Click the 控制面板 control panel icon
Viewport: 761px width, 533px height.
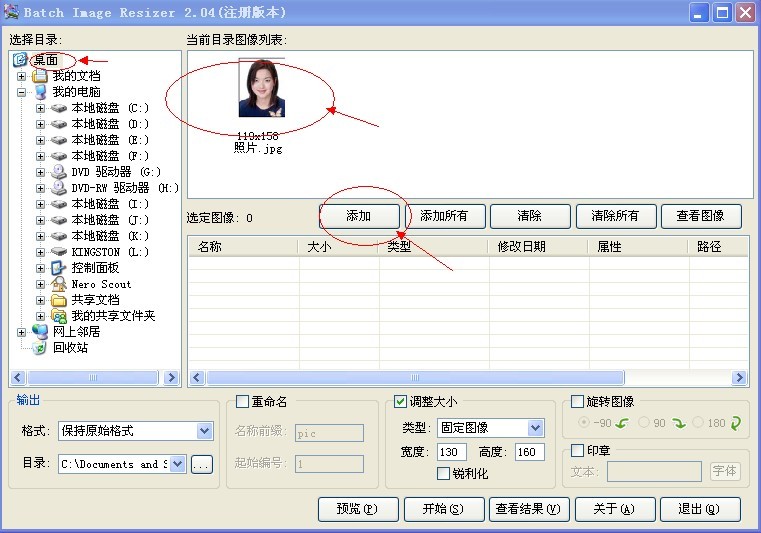point(59,268)
